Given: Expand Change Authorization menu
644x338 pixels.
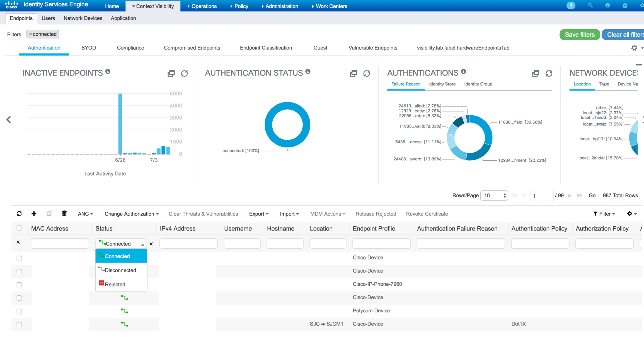Looking at the screenshot, I should click(x=132, y=214).
